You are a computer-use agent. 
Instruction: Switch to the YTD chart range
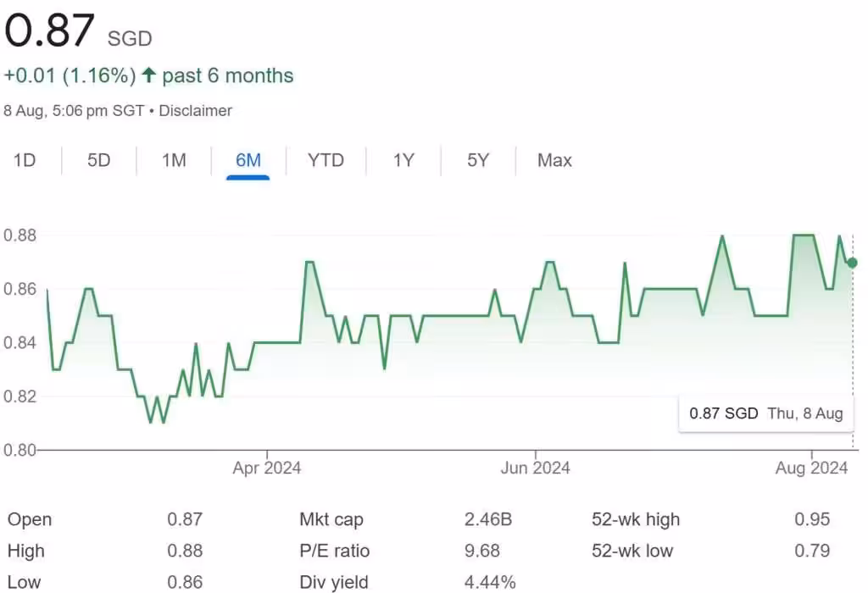tap(325, 160)
